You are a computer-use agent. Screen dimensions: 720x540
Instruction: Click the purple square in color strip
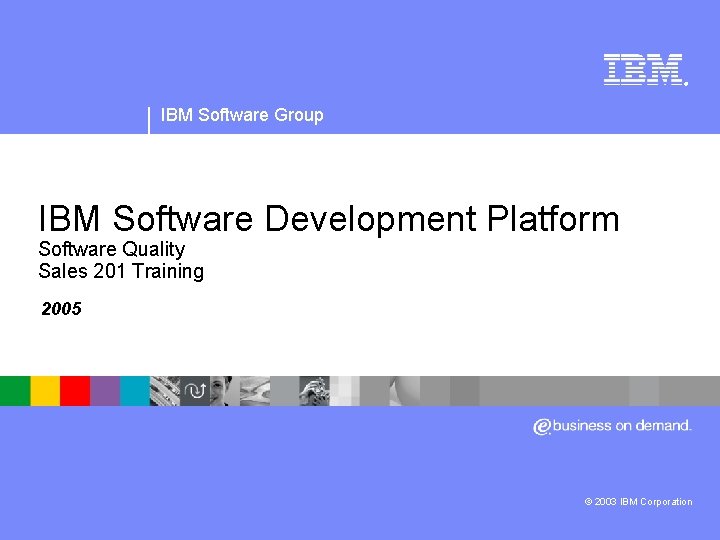(x=105, y=391)
